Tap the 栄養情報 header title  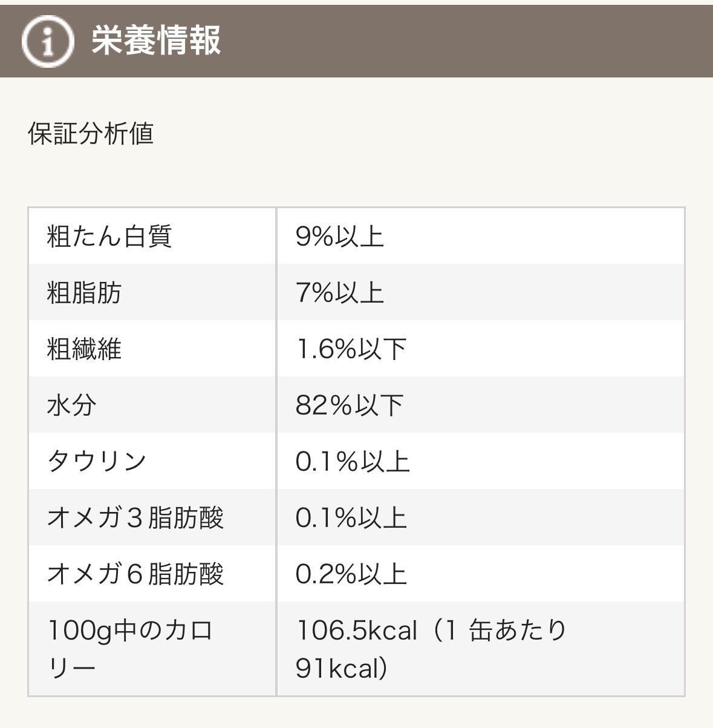[156, 41]
